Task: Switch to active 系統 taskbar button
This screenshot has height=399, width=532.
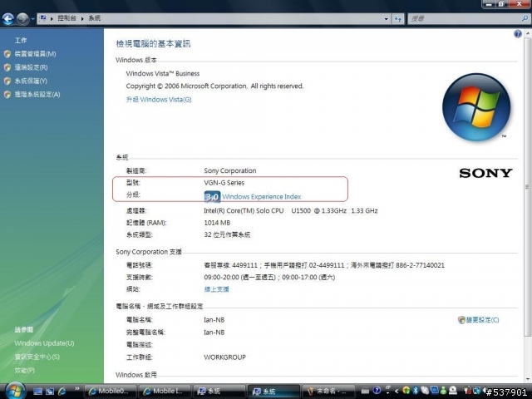Action: [x=273, y=392]
